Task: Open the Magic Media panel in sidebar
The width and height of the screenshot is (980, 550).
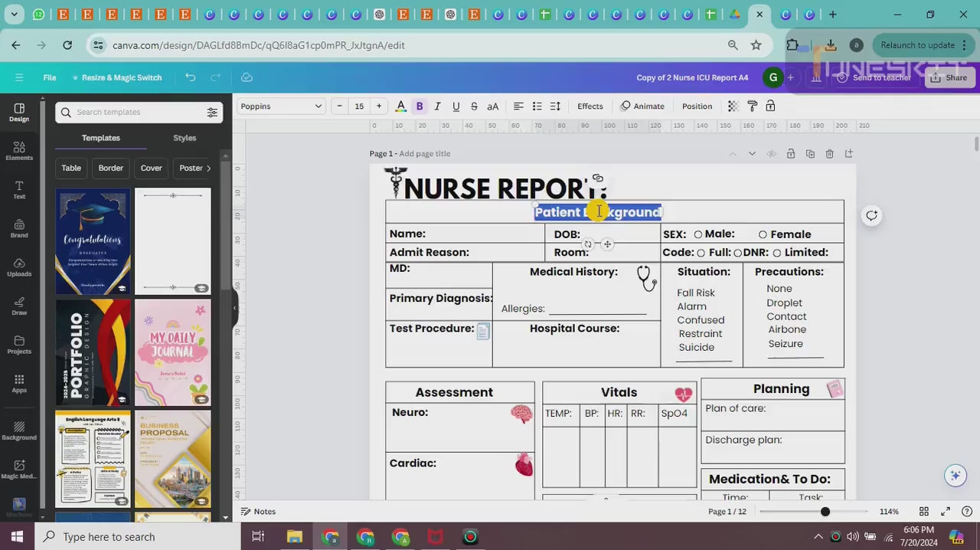Action: click(x=19, y=470)
